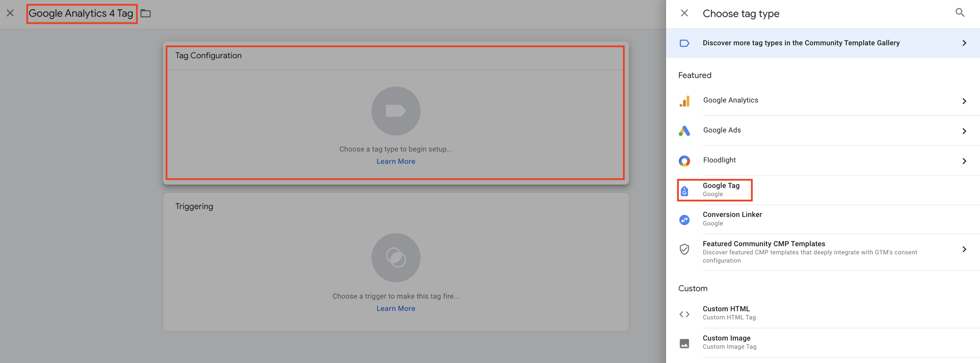
Task: Click 'Choose a trigger to make this tag fire...' text
Action: tap(396, 296)
